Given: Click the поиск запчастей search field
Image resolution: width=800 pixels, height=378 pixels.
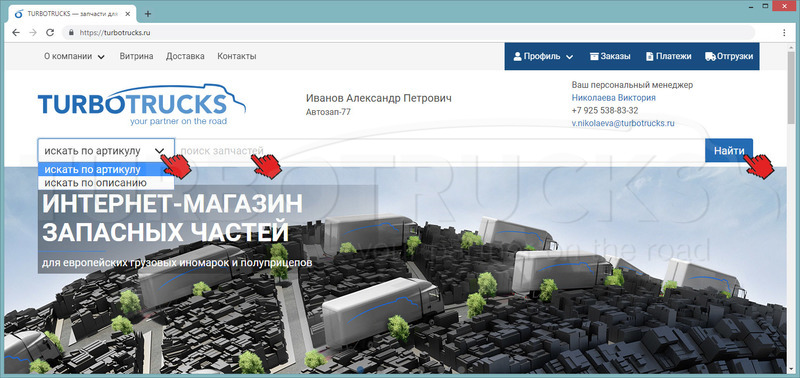Looking at the screenshot, I should pos(440,150).
